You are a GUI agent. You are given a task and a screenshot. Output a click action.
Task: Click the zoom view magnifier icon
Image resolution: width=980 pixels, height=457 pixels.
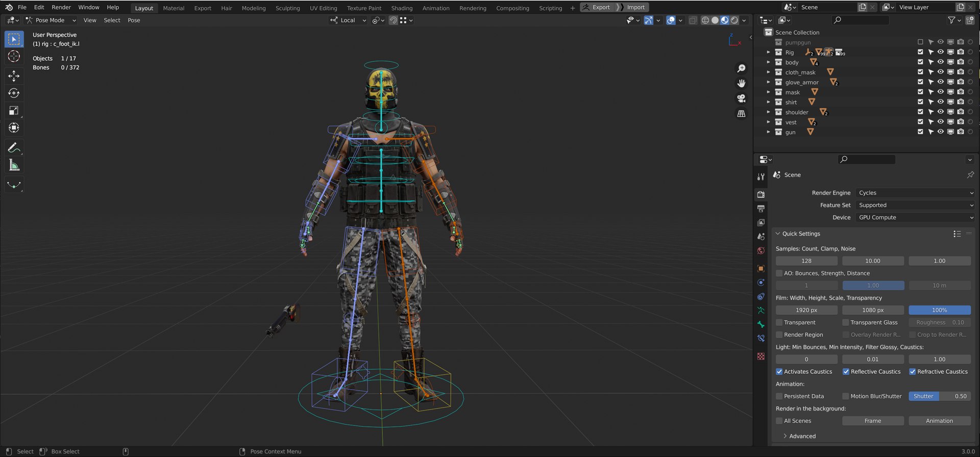click(741, 68)
